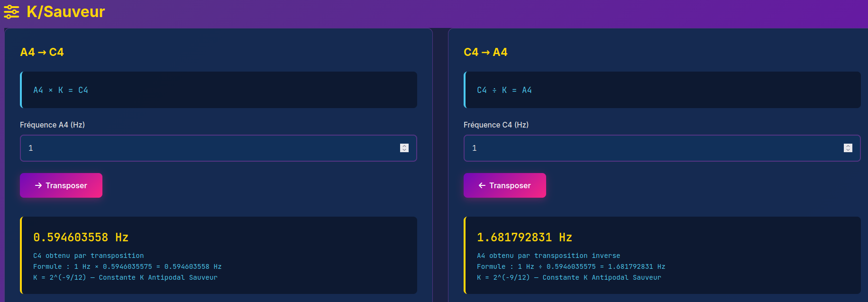Click Transposer button under Fréquence C4
The image size is (868, 302).
(x=505, y=185)
